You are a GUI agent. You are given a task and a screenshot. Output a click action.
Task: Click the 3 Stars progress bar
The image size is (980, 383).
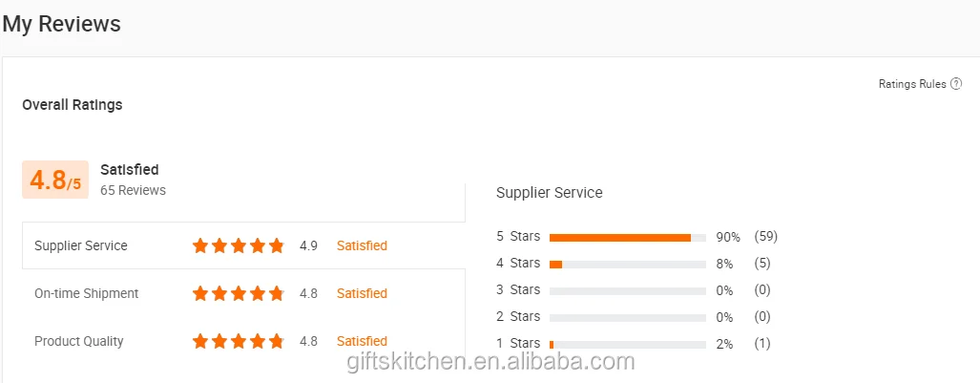coord(627,290)
